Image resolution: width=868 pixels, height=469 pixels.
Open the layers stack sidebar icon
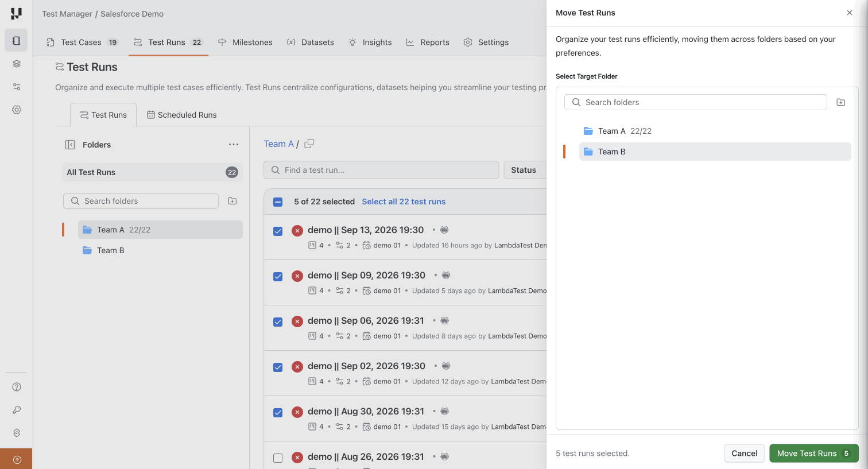point(16,64)
